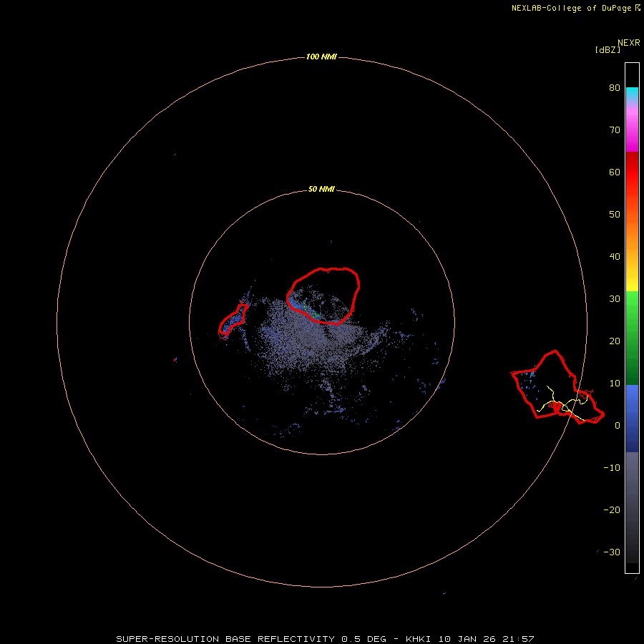Click the yellow road lines inside eastern island
The image size is (644, 644).
coord(562,404)
